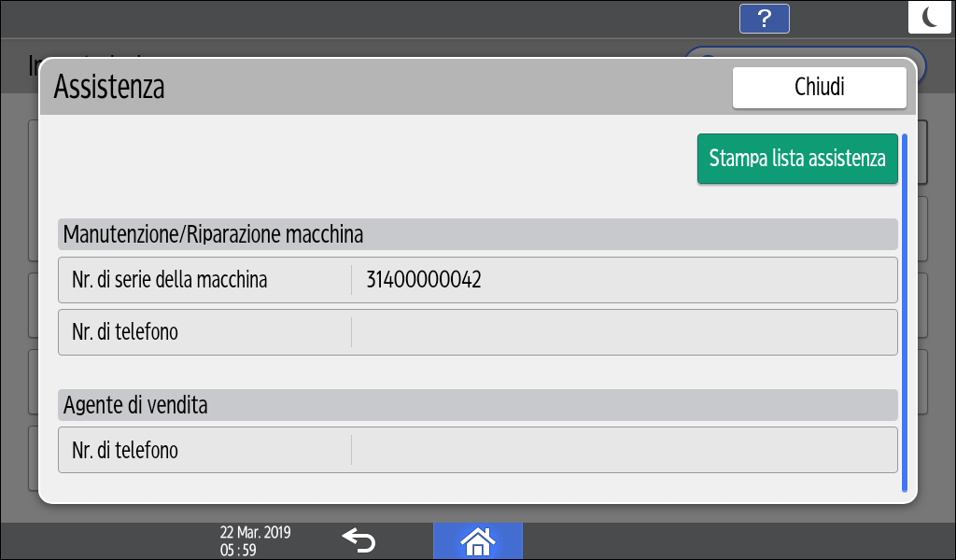Tap the back arrow icon
The height and width of the screenshot is (560, 956).
[x=359, y=539]
